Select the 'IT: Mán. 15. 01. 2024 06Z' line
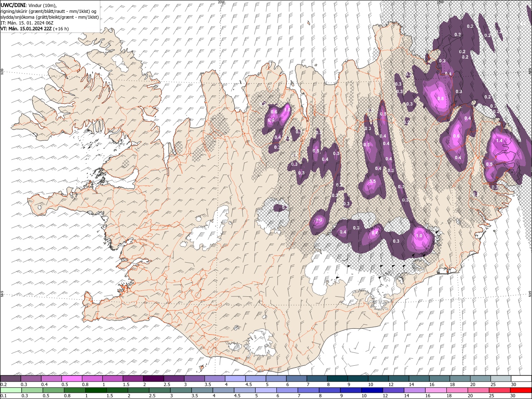This screenshot has width=532, height=399. [x=27, y=23]
